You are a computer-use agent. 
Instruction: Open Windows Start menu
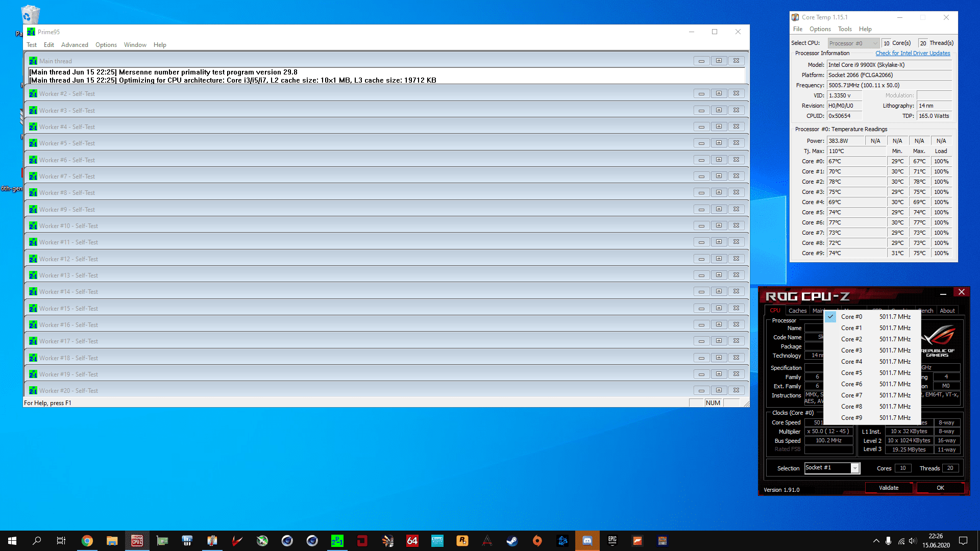pos(12,541)
